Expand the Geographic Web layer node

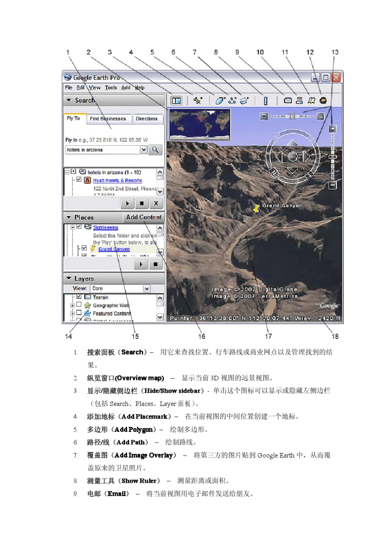coord(72,305)
